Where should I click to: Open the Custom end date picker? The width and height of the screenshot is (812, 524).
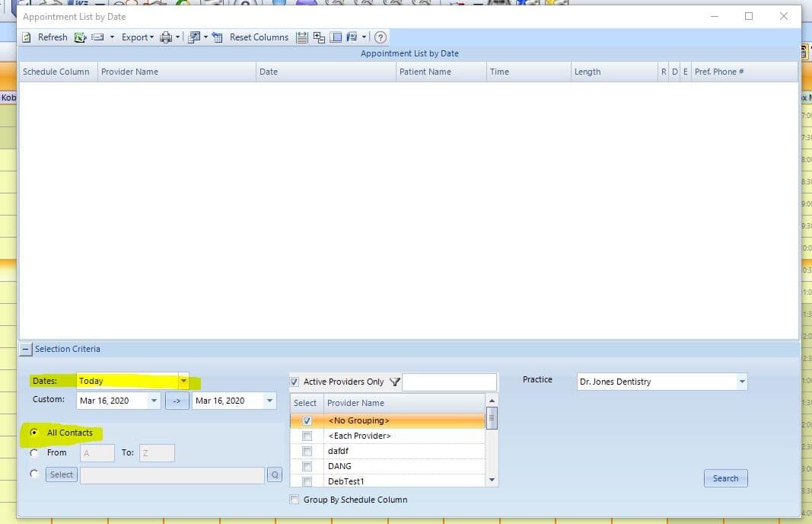click(x=269, y=401)
